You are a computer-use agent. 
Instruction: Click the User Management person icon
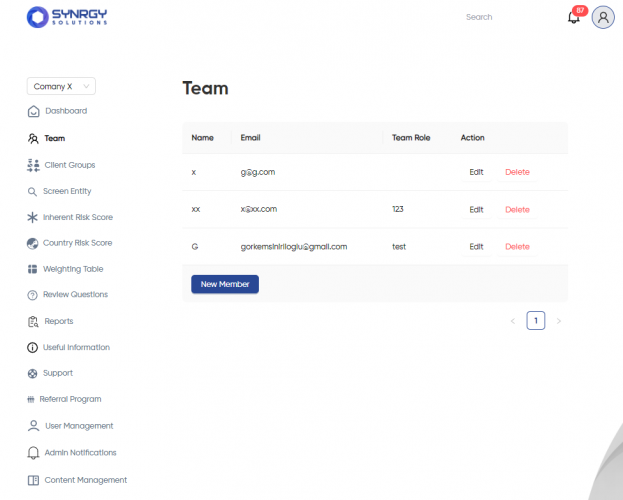click(33, 426)
